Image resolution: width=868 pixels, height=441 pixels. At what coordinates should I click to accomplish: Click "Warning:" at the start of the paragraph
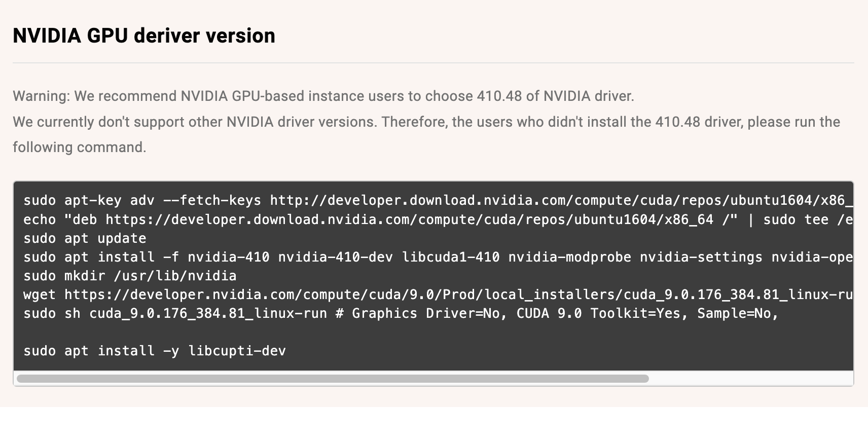(41, 96)
